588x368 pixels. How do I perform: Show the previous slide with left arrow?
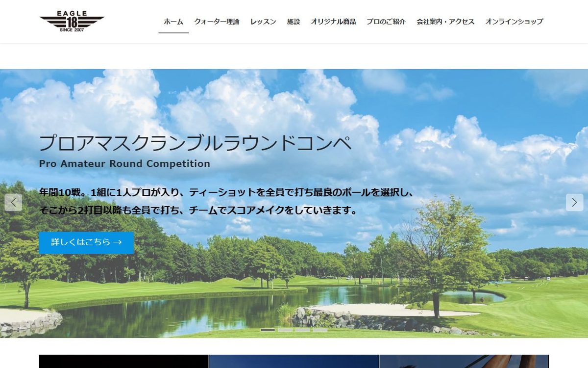pos(13,202)
